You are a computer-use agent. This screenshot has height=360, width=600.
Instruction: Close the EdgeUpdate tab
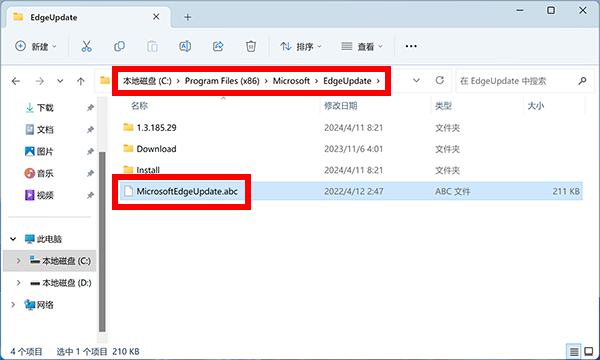click(156, 17)
